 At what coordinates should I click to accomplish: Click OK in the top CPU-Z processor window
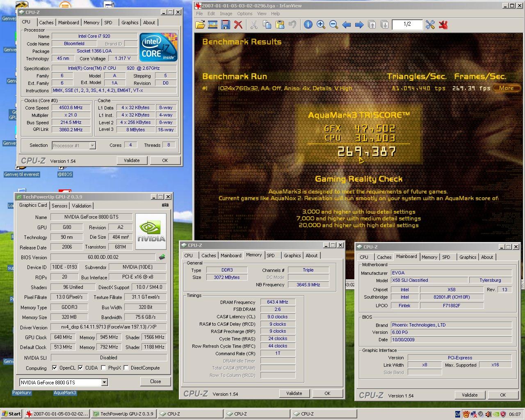(165, 160)
